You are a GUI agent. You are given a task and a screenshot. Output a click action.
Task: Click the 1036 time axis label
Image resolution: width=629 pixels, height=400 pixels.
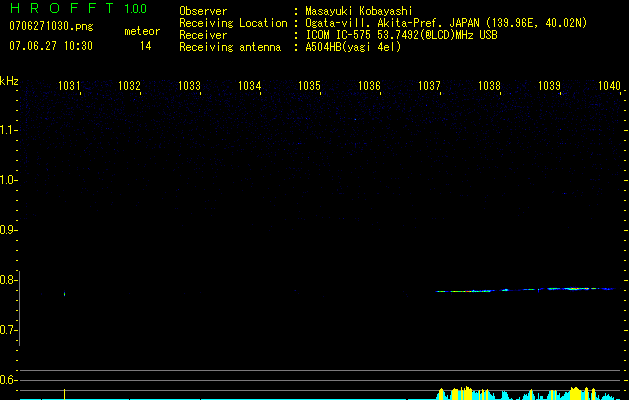[x=369, y=85]
